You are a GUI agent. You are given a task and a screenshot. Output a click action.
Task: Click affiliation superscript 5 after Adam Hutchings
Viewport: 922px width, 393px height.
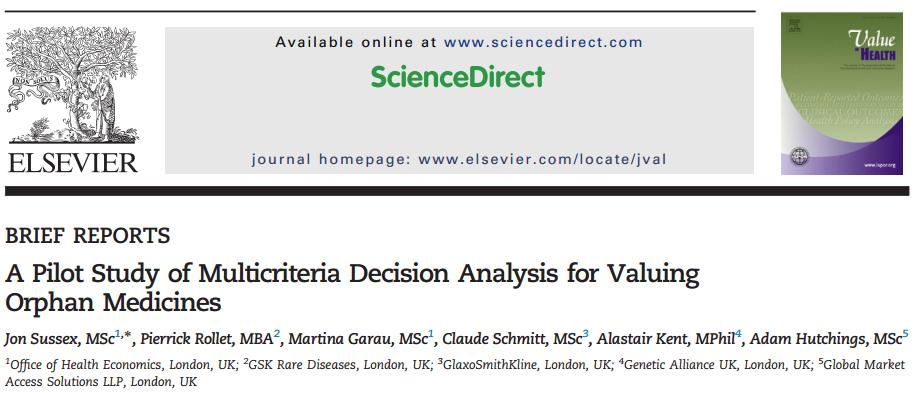point(905,334)
